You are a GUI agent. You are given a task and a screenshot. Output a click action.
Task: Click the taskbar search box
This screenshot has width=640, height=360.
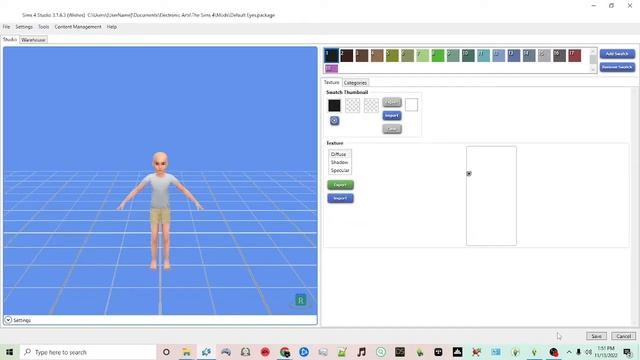click(x=88, y=352)
